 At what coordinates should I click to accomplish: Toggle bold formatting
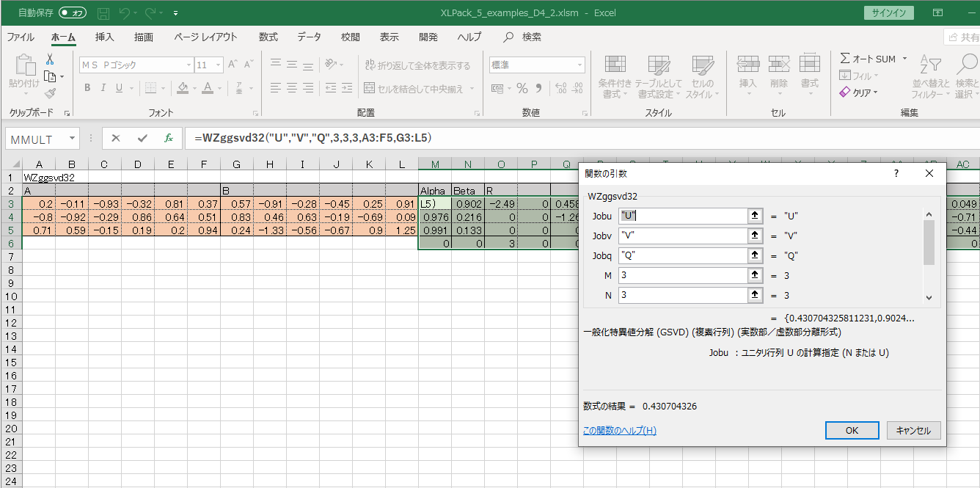click(87, 89)
